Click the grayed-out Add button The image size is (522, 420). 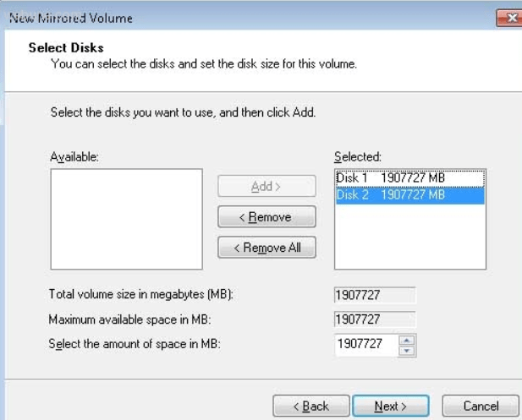pyautogui.click(x=266, y=186)
